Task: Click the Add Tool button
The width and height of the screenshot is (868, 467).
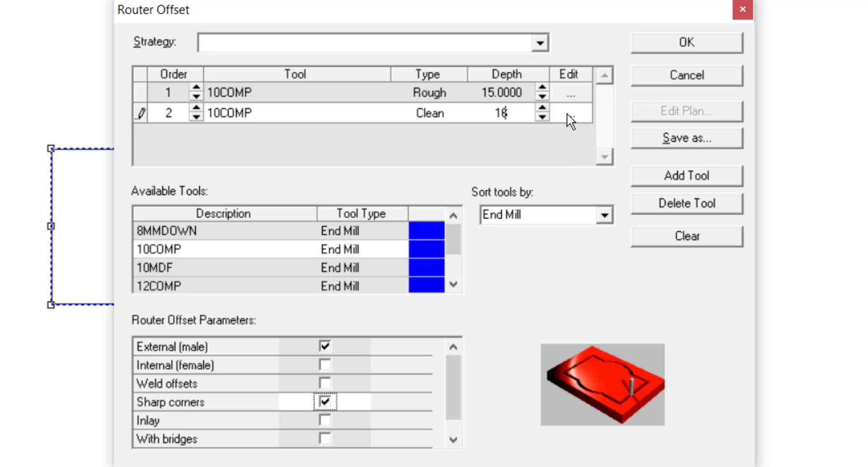Action: [x=687, y=176]
